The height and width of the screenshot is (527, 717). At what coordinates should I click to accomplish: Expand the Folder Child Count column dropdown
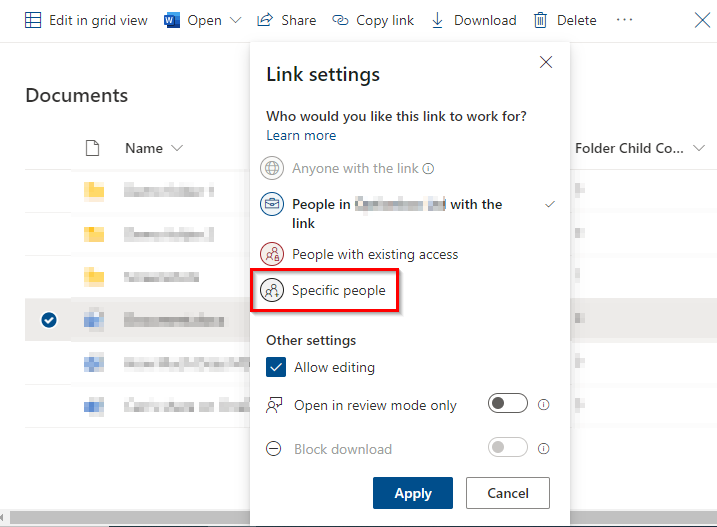tap(699, 148)
